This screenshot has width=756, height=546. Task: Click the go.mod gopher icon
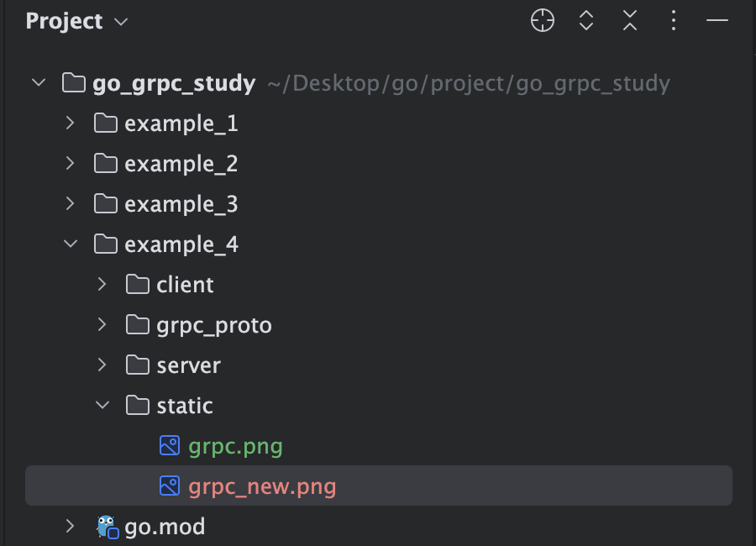pyautogui.click(x=107, y=527)
